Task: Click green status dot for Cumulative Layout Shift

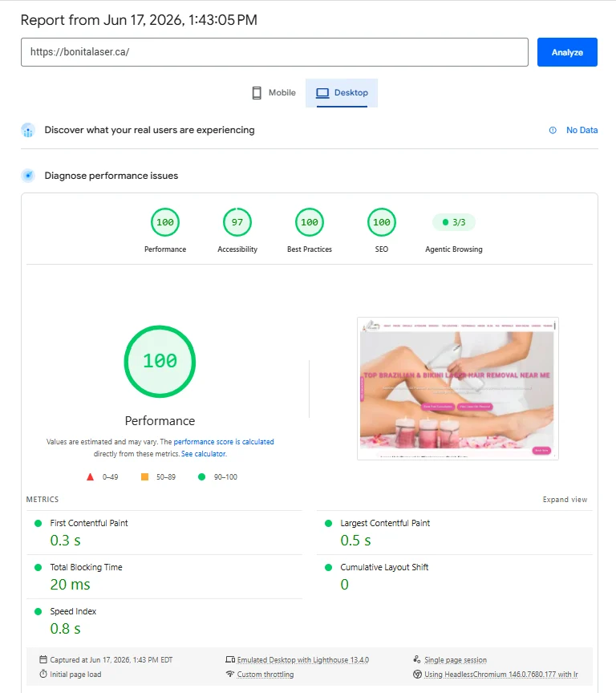Action: point(328,568)
